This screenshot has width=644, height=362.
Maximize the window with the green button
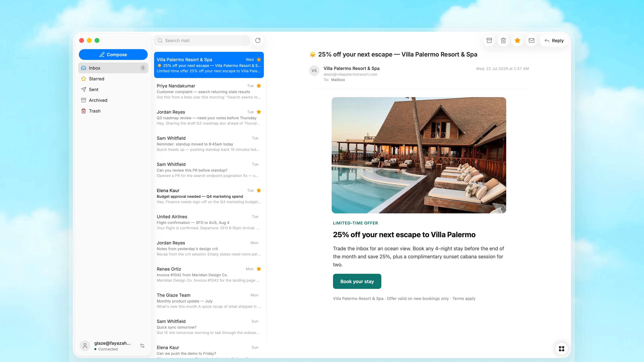[97, 40]
